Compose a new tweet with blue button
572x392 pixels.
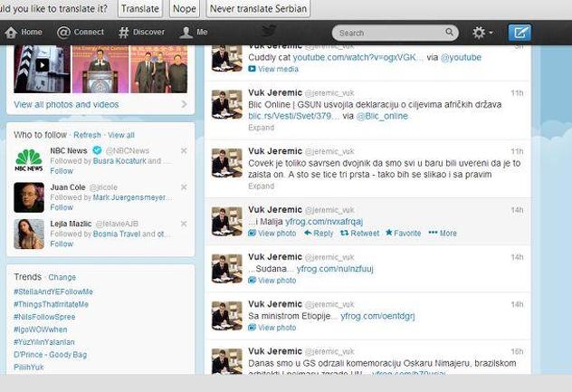point(520,33)
